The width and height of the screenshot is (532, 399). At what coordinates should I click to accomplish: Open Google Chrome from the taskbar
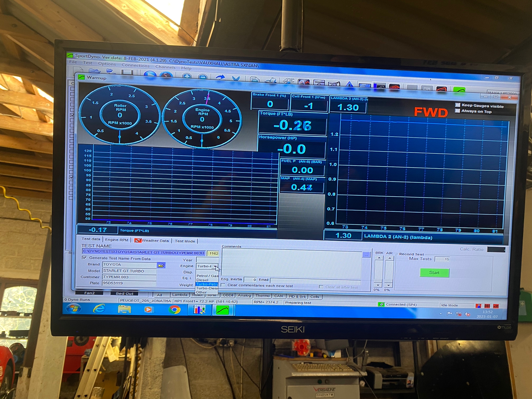[175, 310]
